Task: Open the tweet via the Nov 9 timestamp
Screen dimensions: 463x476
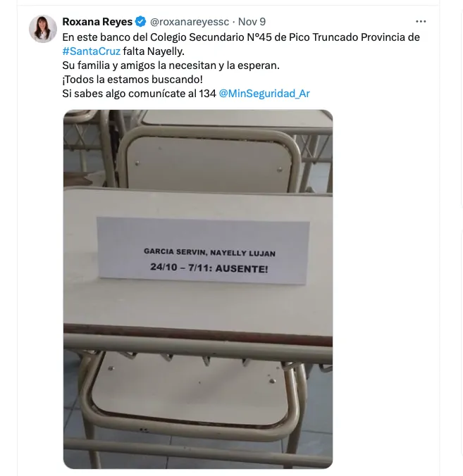Action: (252, 22)
